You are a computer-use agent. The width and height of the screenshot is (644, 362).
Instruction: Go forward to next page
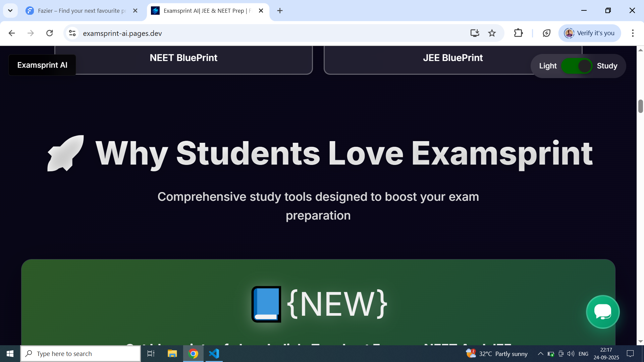click(31, 33)
